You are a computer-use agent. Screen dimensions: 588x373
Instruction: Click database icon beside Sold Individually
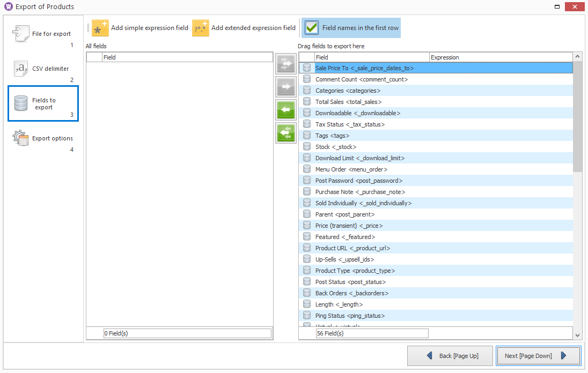307,203
